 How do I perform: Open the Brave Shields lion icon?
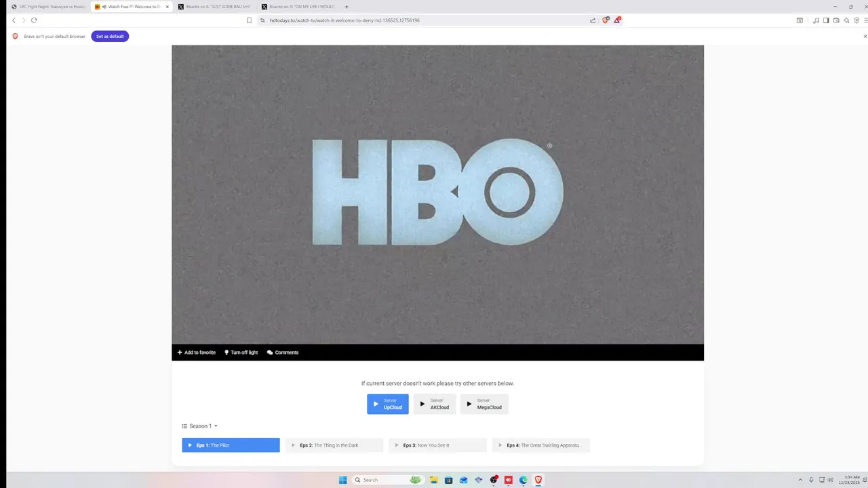pyautogui.click(x=606, y=20)
